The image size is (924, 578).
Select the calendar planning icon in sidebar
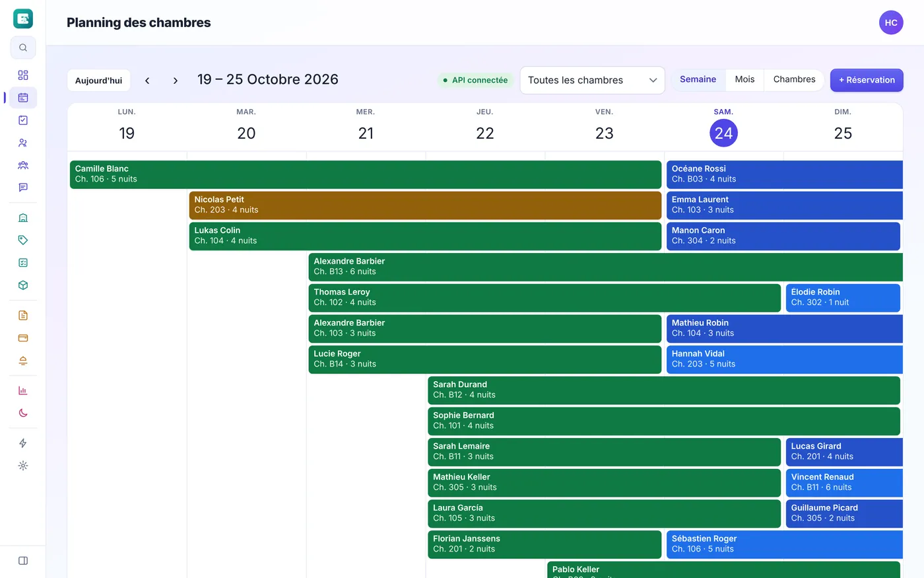tap(23, 98)
